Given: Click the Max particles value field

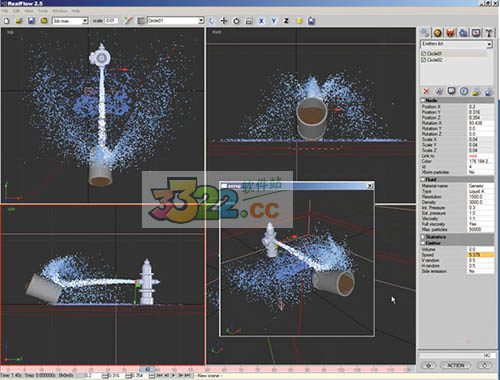Looking at the screenshot, I should click(480, 230).
